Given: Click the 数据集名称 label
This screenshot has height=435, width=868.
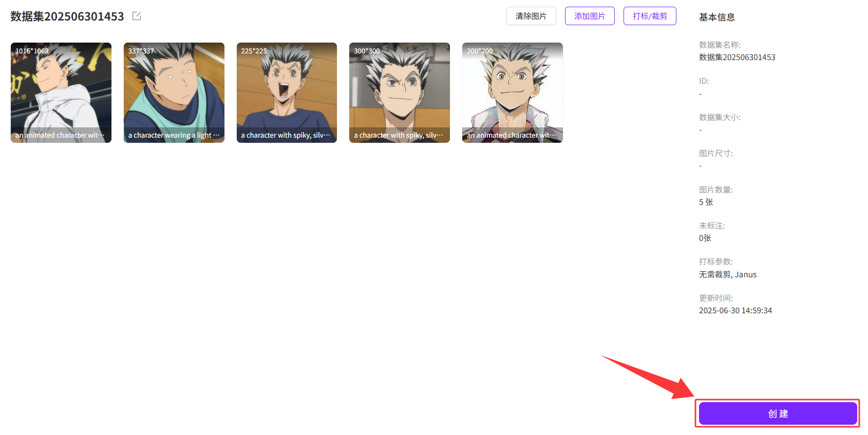Looking at the screenshot, I should tap(720, 45).
